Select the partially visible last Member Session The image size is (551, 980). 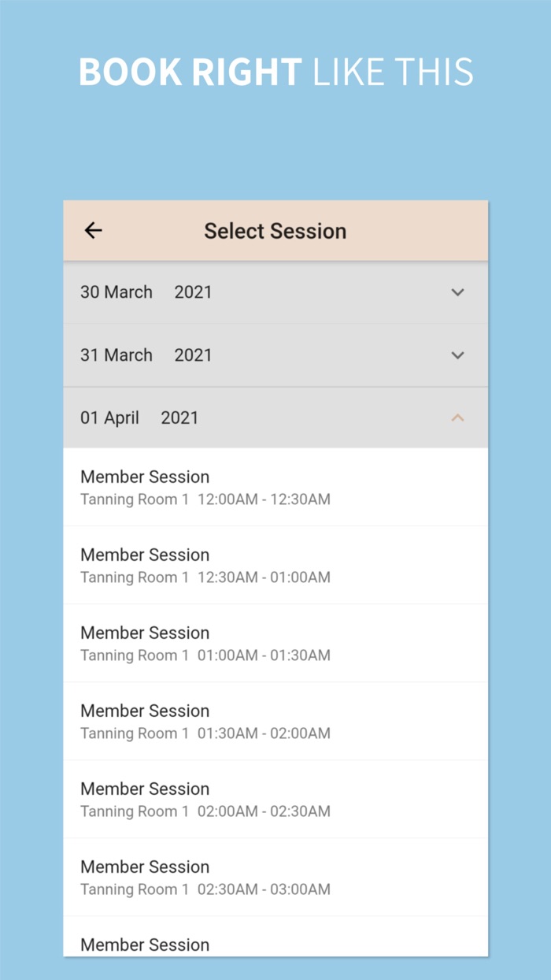click(145, 944)
